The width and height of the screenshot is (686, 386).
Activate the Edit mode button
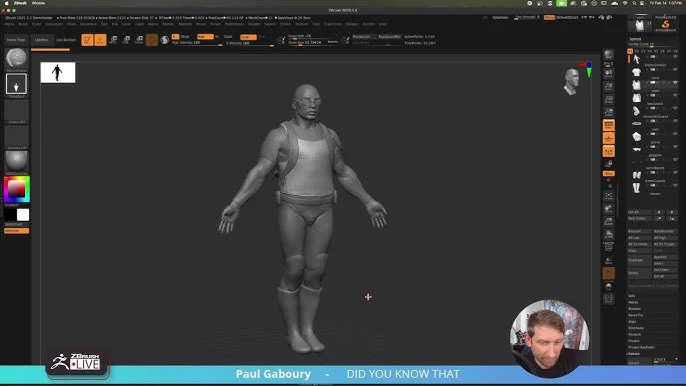point(87,40)
